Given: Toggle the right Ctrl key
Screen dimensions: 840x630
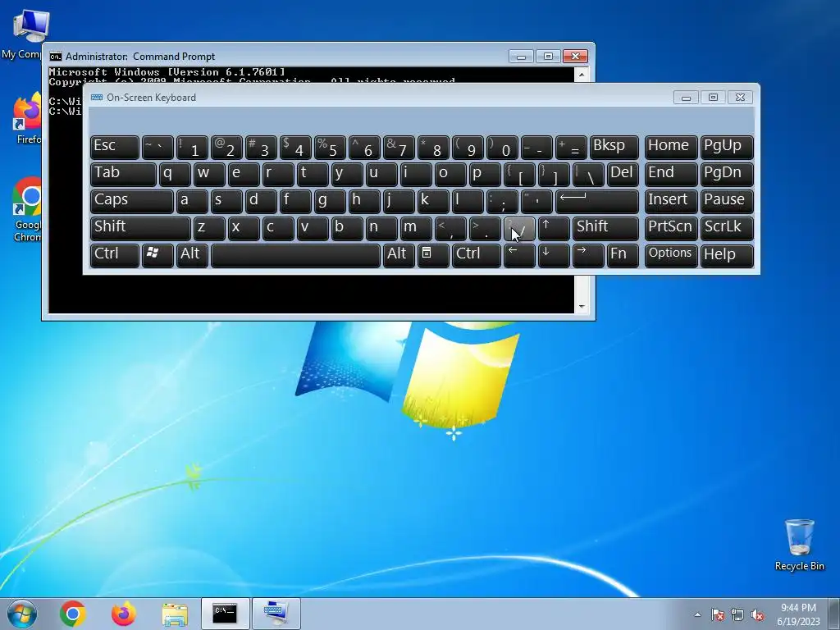Looking at the screenshot, I should [x=477, y=256].
